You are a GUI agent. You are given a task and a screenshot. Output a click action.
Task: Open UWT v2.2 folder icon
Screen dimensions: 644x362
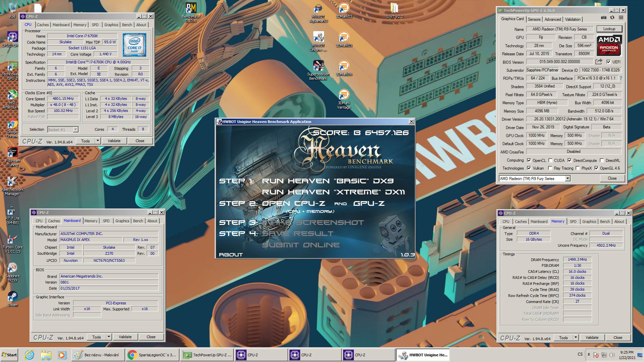point(395,10)
